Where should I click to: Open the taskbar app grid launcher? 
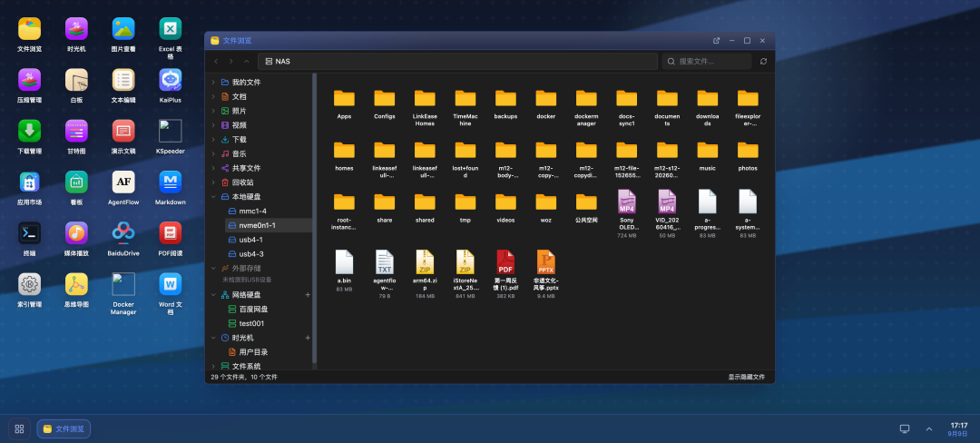pyautogui.click(x=19, y=429)
